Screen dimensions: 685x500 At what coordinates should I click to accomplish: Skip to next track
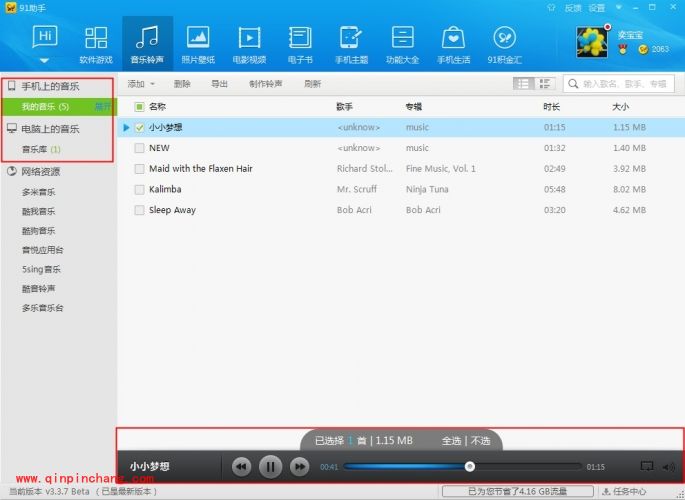click(x=299, y=467)
